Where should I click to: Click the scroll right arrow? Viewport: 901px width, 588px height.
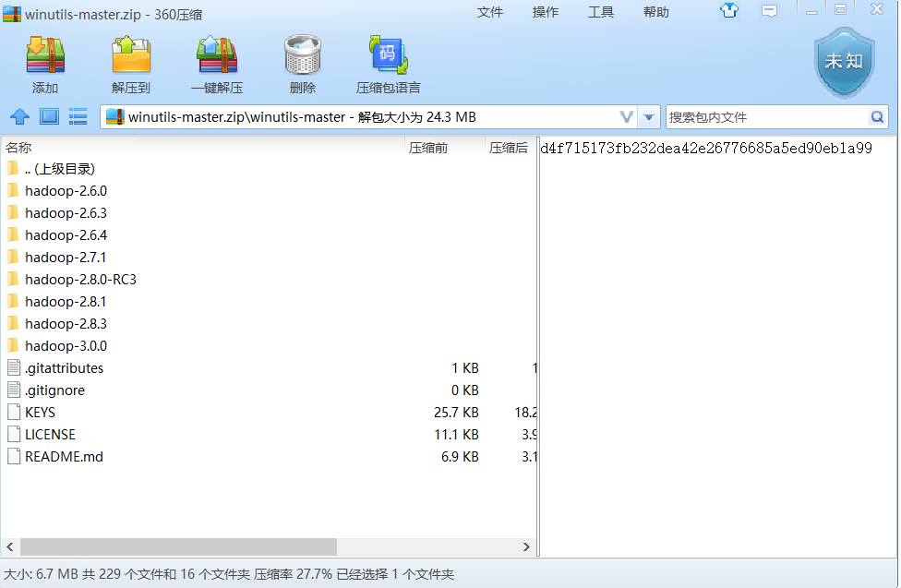tap(526, 546)
